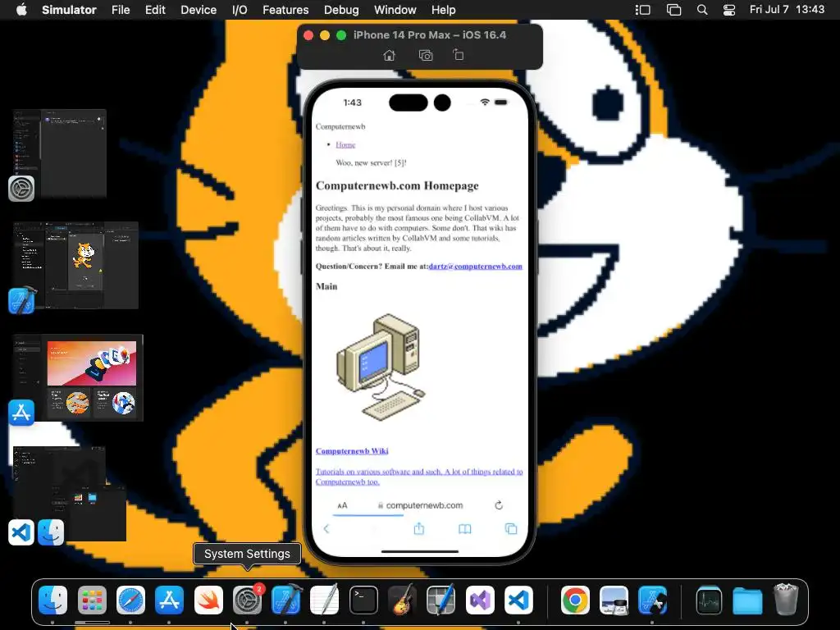Open Spotlight search in menu bar

[x=702, y=10]
